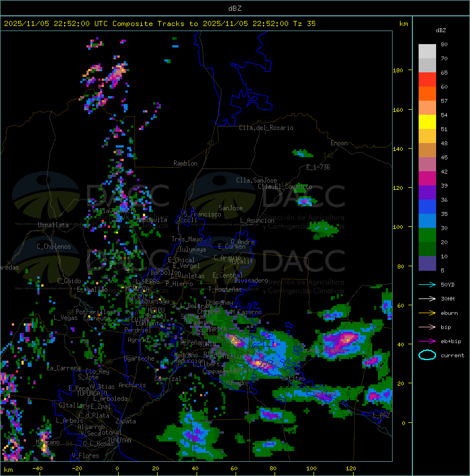
Task: Click the 'C_Chilenos' map label
Action: point(54,246)
